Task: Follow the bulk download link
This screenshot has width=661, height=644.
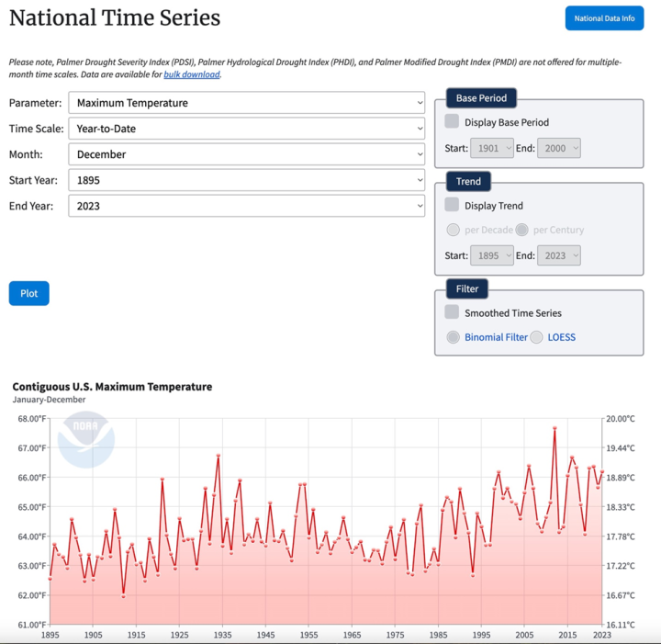Action: click(x=192, y=74)
